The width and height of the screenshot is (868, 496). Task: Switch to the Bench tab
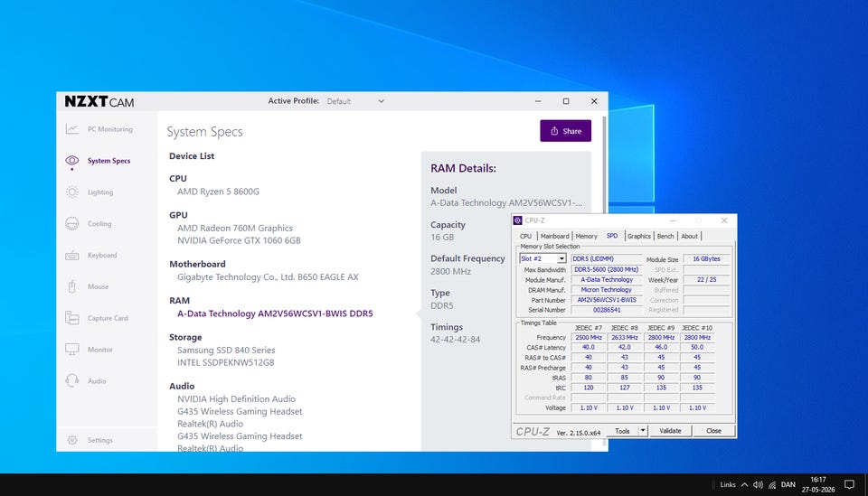point(665,236)
